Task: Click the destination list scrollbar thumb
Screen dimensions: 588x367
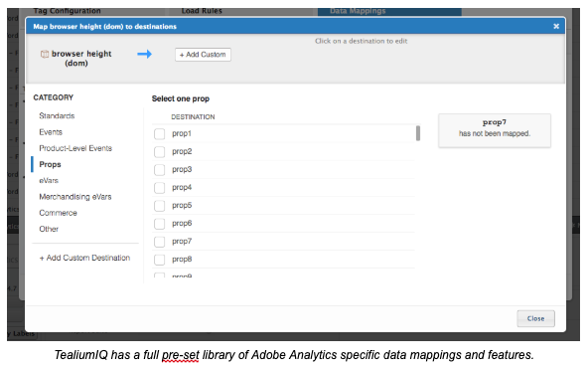Action: click(x=418, y=133)
